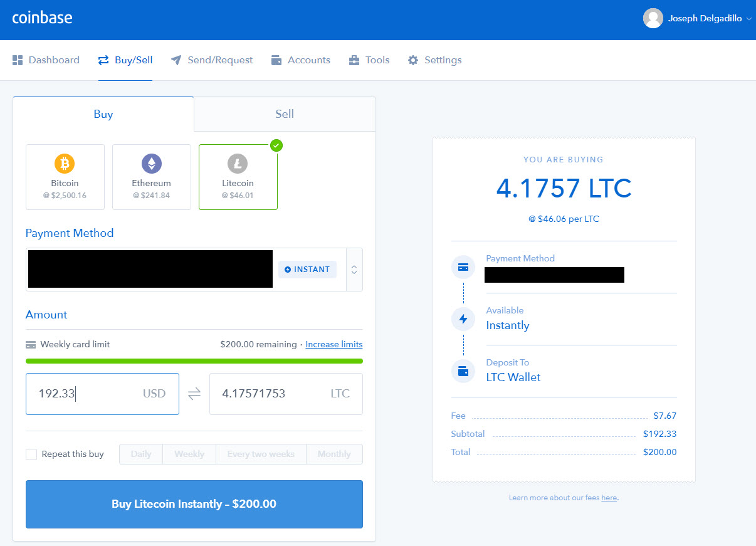Choose the Weekly repeat option

coord(189,454)
